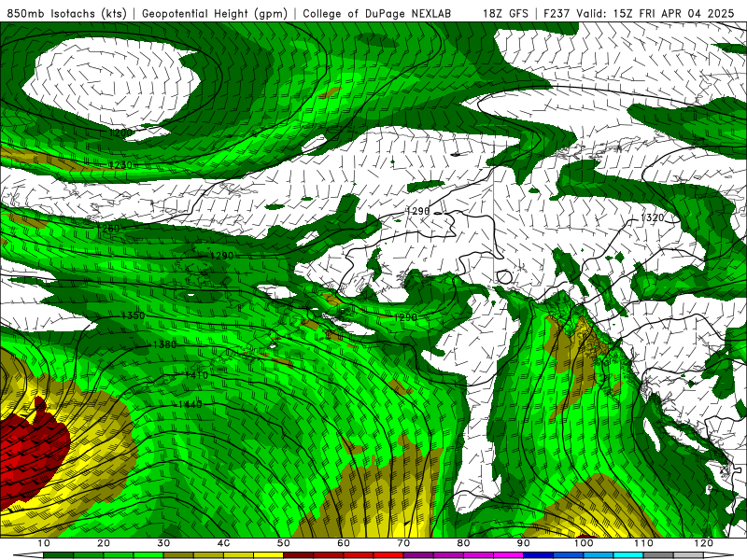Screen dimensions: 747x560
Task: Click the 1350 height contour label
Action: pos(134,315)
